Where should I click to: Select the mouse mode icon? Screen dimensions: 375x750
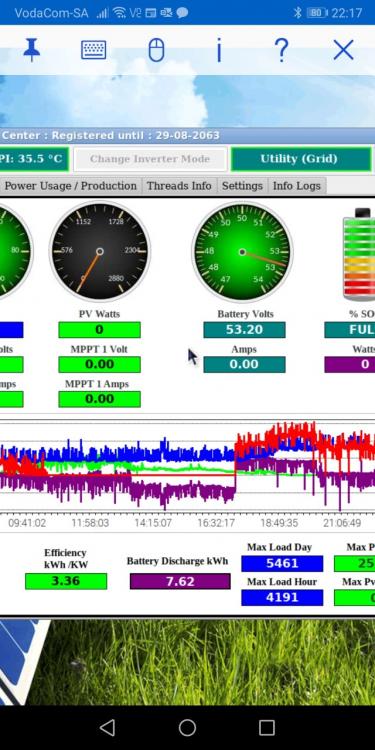click(x=156, y=50)
